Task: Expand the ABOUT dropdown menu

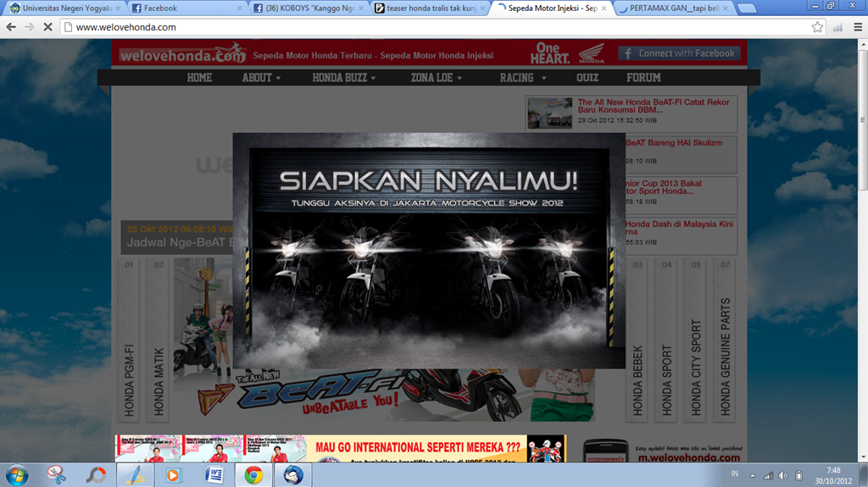Action: click(x=262, y=77)
